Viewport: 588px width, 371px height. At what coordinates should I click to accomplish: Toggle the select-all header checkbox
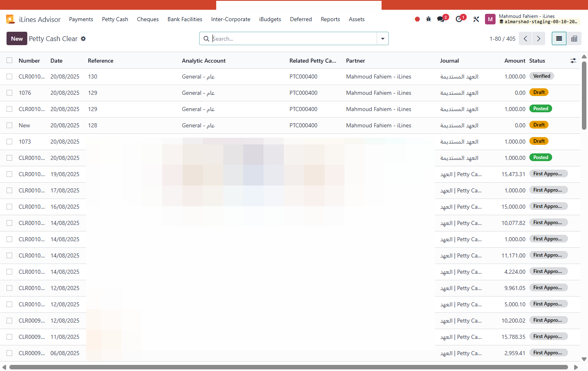coord(9,61)
